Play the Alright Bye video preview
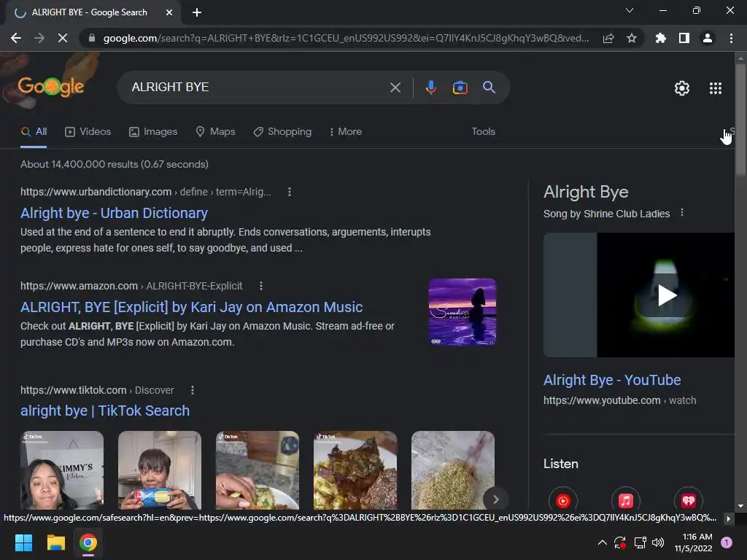The height and width of the screenshot is (560, 747). click(x=666, y=295)
